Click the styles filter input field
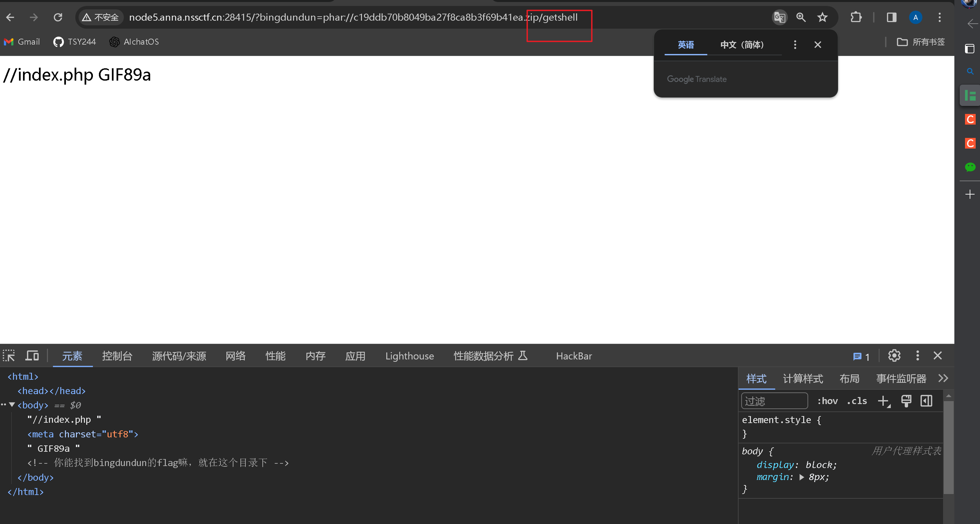Image resolution: width=980 pixels, height=524 pixels. (774, 401)
